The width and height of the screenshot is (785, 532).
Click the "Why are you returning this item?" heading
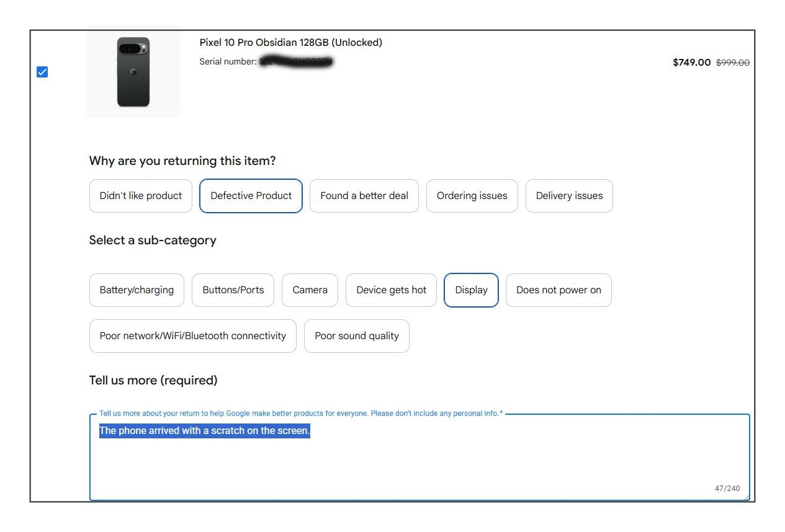(182, 161)
